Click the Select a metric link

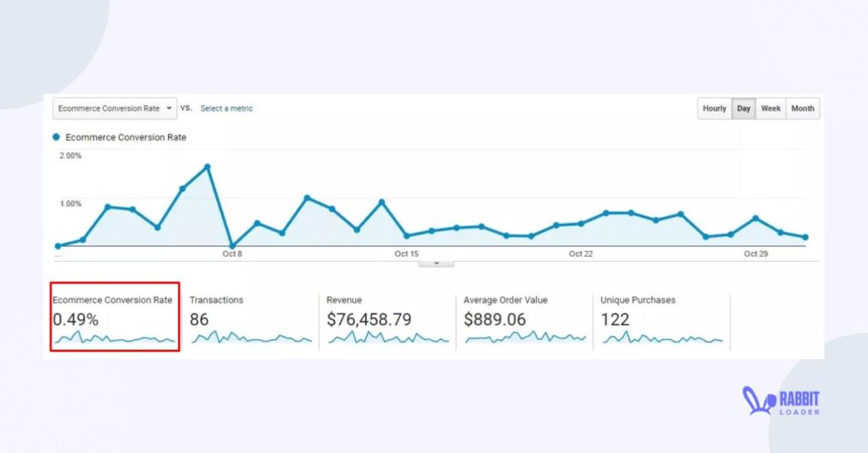pyautogui.click(x=226, y=108)
